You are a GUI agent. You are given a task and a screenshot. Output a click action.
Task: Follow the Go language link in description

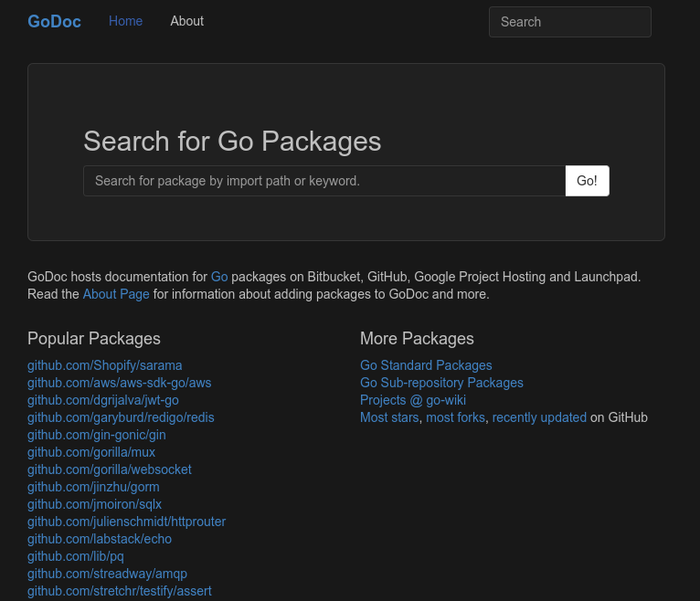[219, 277]
